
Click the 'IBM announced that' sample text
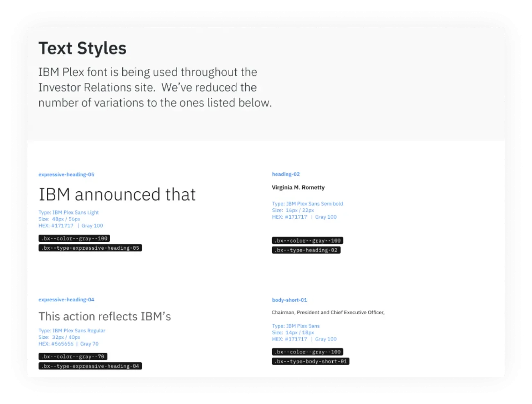pyautogui.click(x=117, y=195)
